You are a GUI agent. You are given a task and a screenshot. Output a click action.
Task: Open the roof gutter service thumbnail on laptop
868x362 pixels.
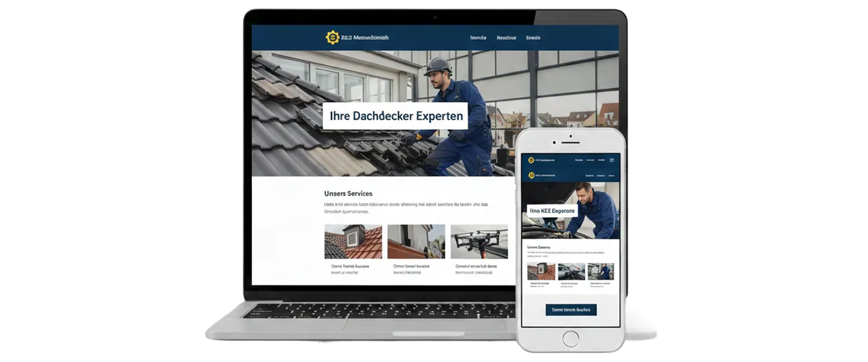tap(416, 241)
